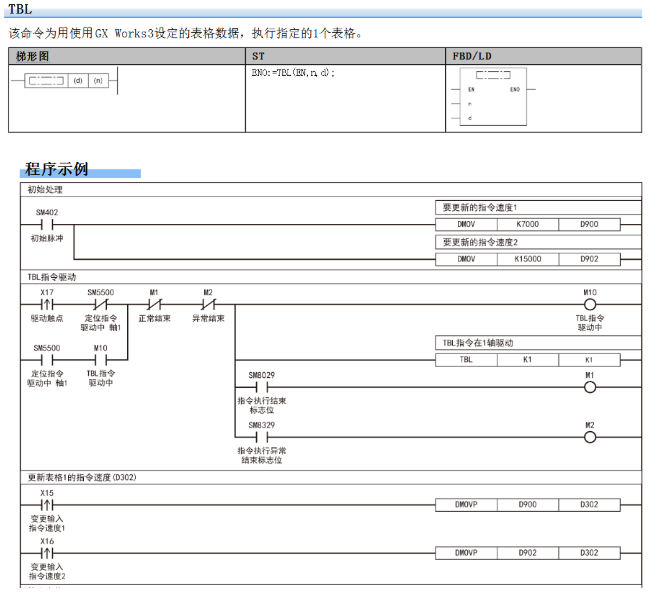Select the K7000 operand cell
Screen dimensions: 658x593
click(527, 225)
